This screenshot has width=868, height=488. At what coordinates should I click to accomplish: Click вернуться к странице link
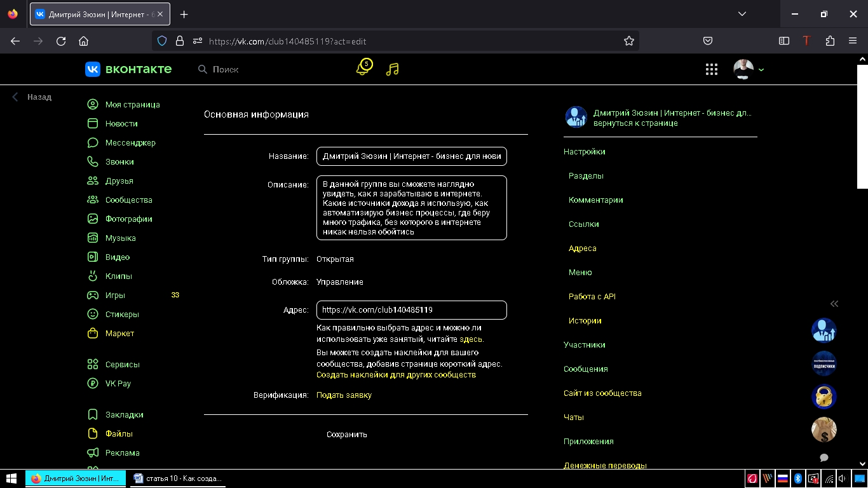[635, 123]
